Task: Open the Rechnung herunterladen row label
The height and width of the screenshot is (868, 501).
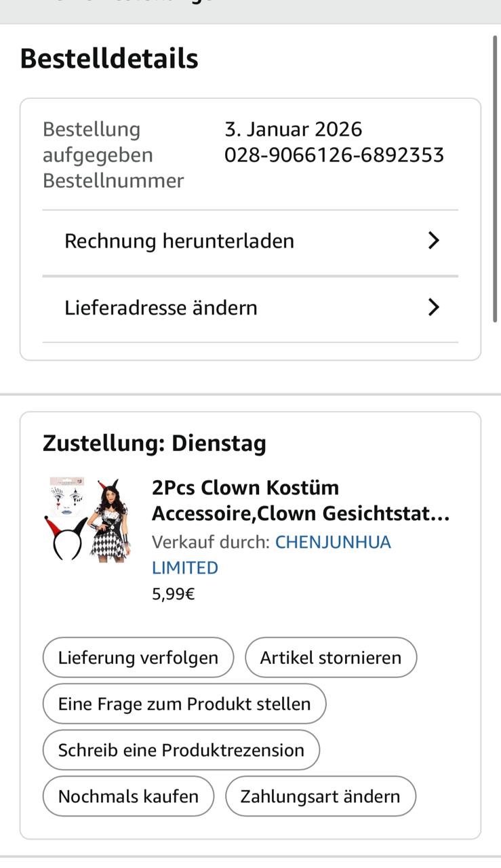Action: tap(179, 241)
